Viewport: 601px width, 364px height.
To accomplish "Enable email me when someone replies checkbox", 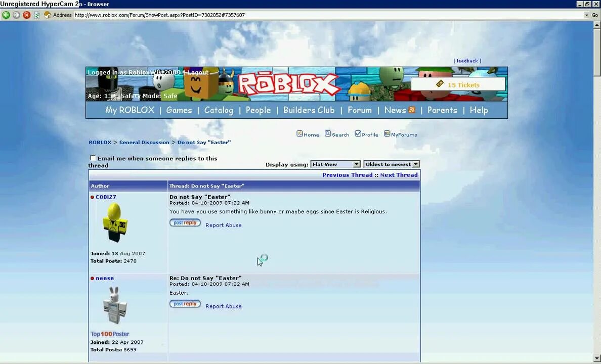I will point(93,158).
